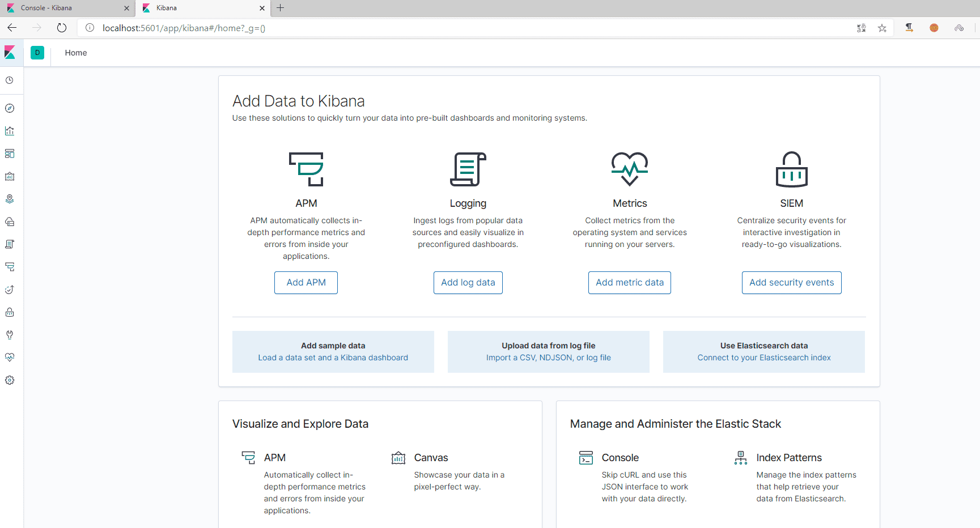The image size is (980, 528).
Task: Open Maps icon in sidebar
Action: click(x=10, y=199)
